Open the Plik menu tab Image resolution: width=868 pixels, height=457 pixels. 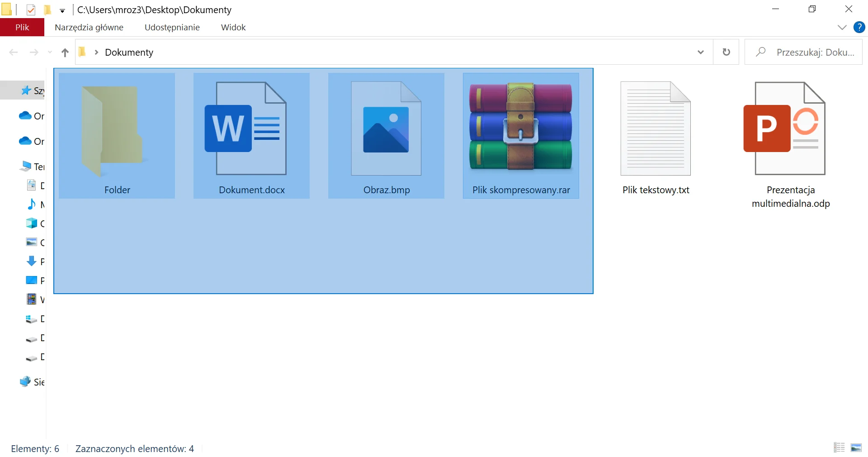[x=22, y=27]
